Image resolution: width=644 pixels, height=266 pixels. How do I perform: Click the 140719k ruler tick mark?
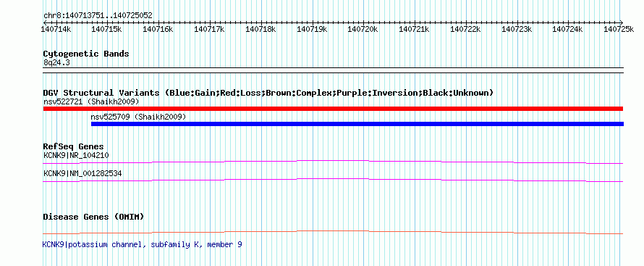tap(312, 23)
